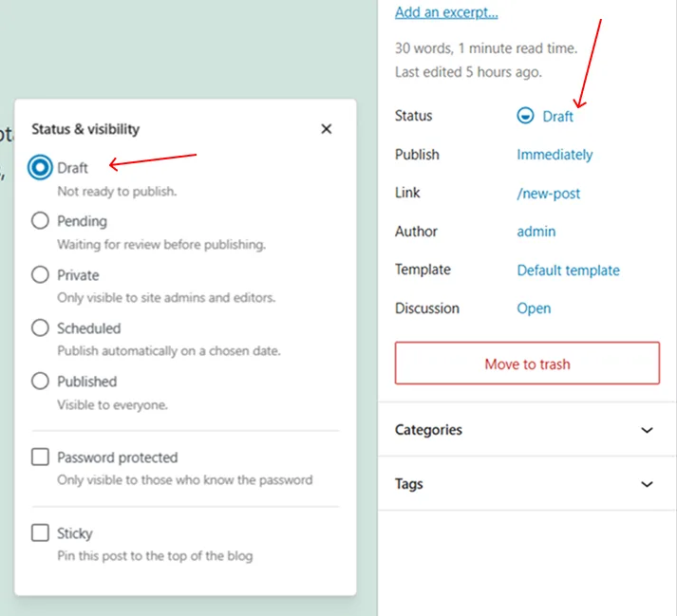Open the Add an excerpt link
Image resolution: width=677 pixels, height=616 pixels.
446,12
